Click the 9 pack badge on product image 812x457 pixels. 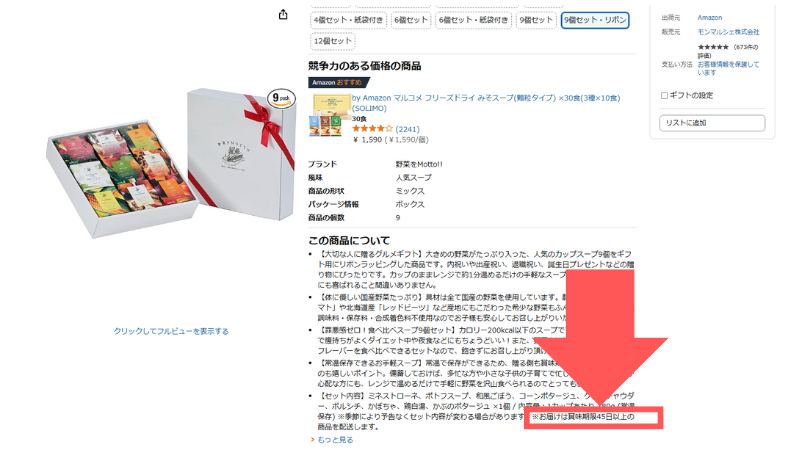click(x=281, y=98)
